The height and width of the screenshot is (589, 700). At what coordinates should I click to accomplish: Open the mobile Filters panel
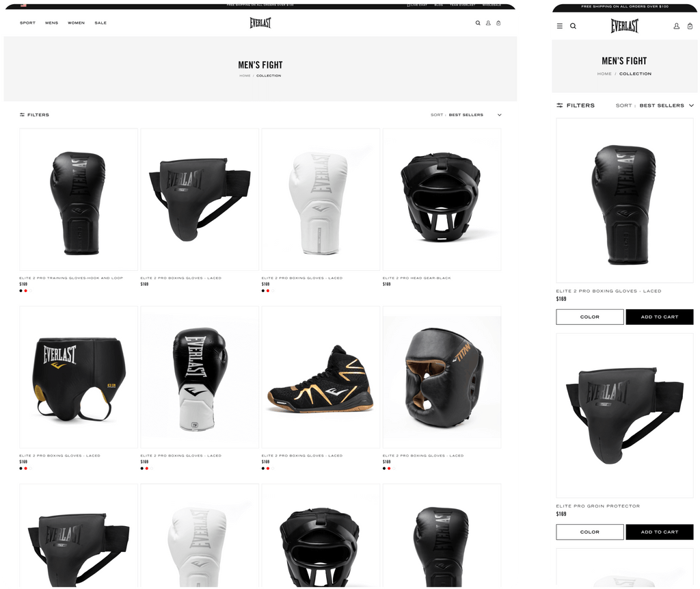(576, 105)
